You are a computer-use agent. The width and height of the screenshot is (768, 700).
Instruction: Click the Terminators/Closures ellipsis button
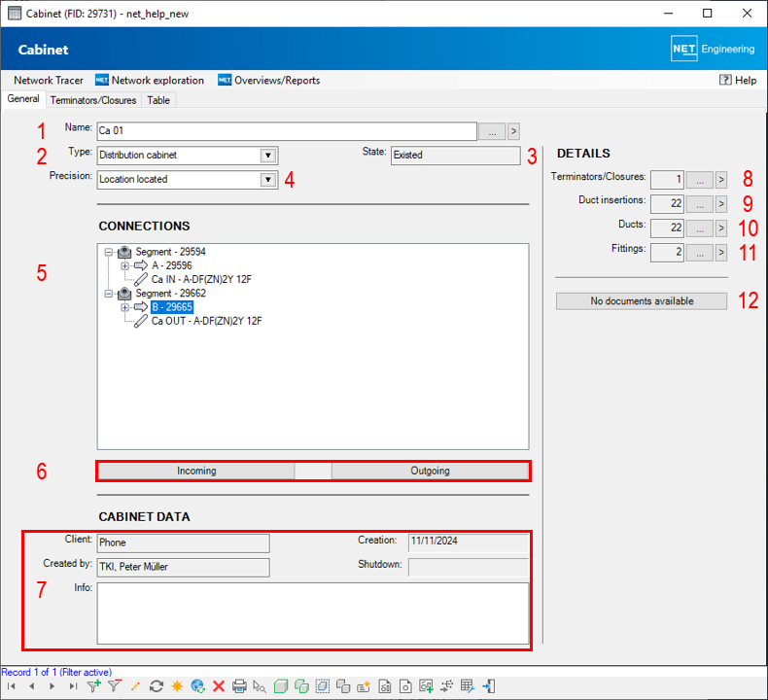pyautogui.click(x=699, y=180)
